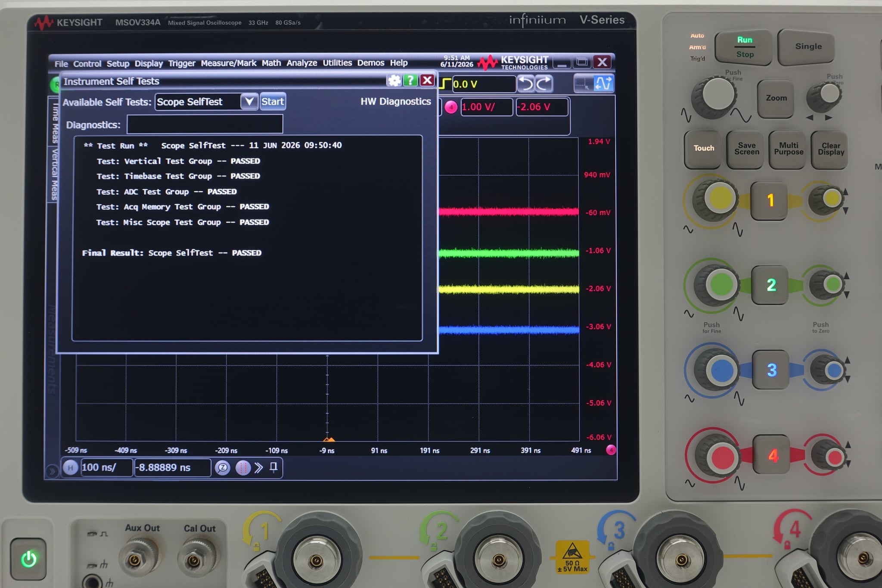Open the Setup menu
882x588 pixels.
click(x=118, y=64)
